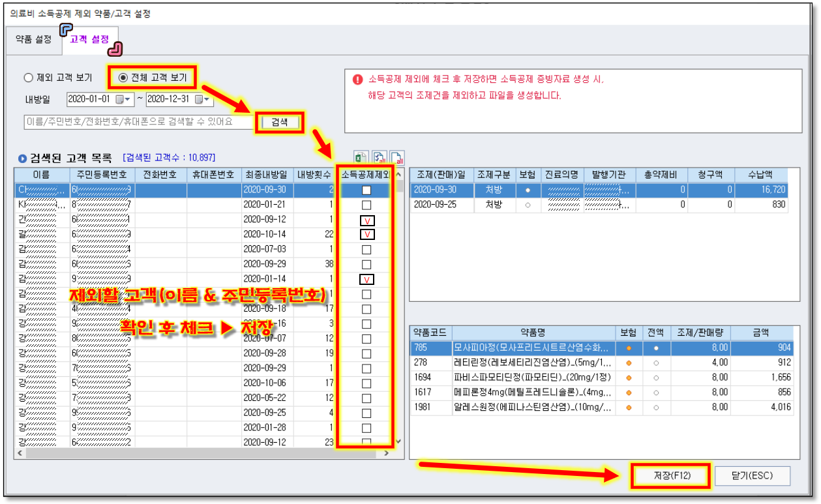Switch to the 약품 설정 tab

coord(33,40)
